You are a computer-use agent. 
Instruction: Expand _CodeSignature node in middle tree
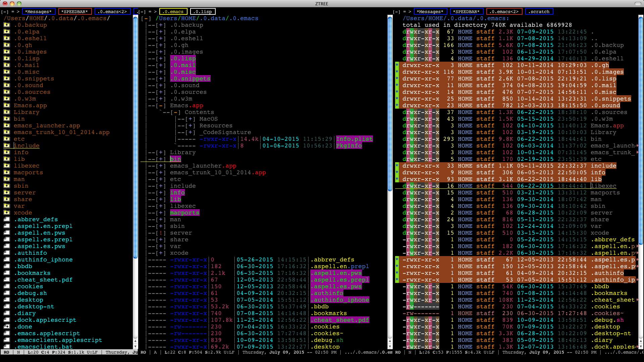pyautogui.click(x=191, y=132)
